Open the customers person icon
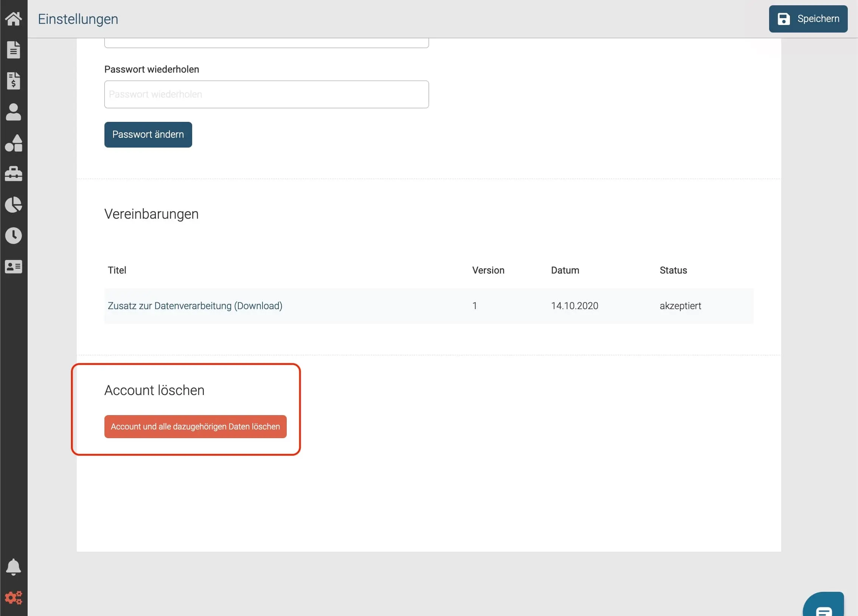This screenshot has height=616, width=858. 14,112
